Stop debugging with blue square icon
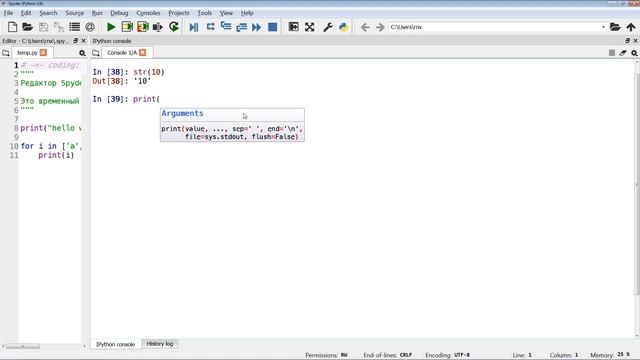The width and height of the screenshot is (640, 360). click(272, 27)
